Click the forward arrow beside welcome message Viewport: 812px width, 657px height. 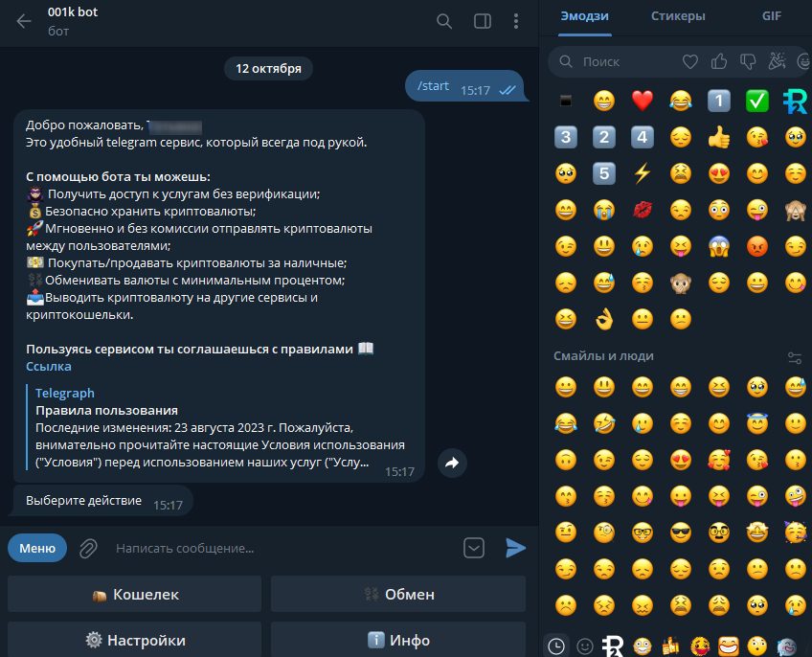tap(452, 463)
